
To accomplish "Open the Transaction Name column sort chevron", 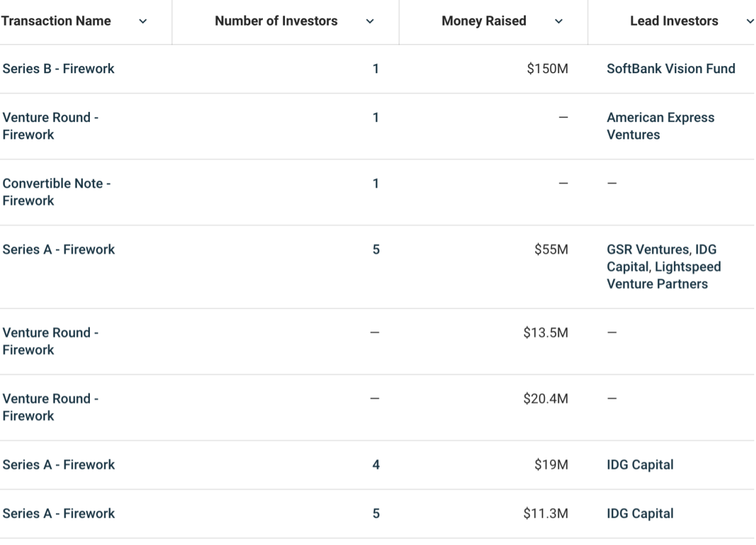I will pyautogui.click(x=142, y=22).
